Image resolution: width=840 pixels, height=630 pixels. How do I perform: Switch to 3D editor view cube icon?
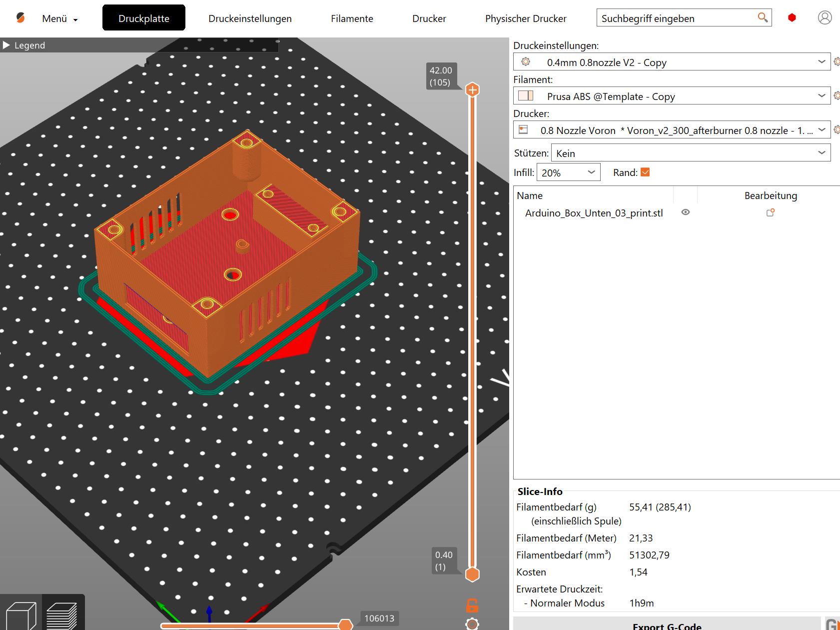21,614
